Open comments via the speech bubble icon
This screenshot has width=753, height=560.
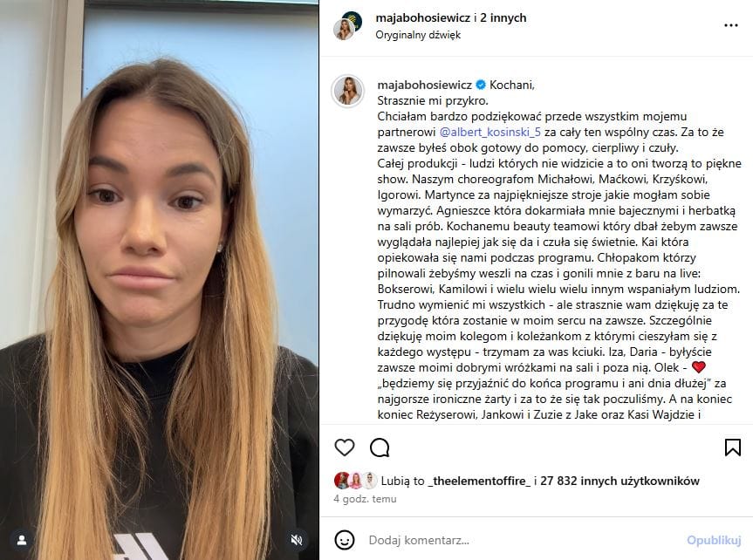click(380, 447)
